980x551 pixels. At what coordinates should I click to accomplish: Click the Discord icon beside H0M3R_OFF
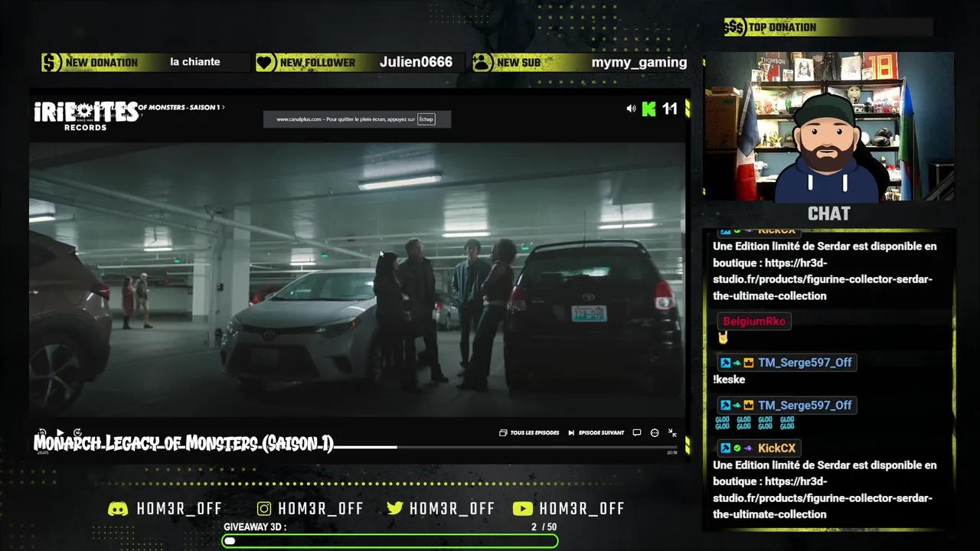[x=118, y=508]
